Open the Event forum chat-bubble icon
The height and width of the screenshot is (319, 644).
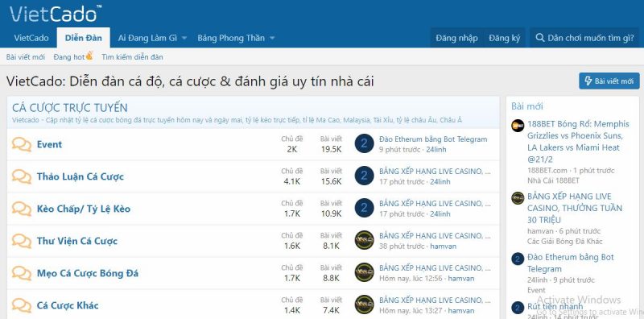[x=22, y=144]
